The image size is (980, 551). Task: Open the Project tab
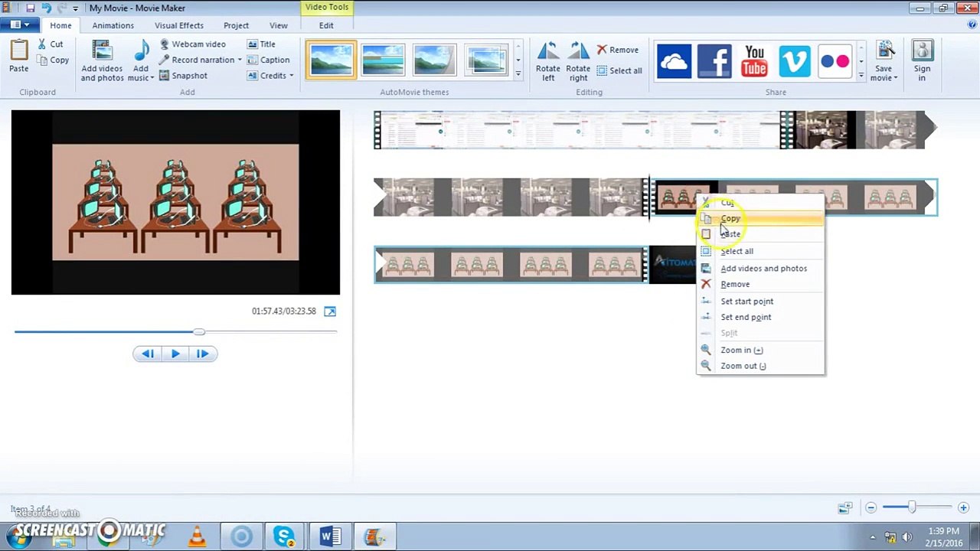pos(236,25)
